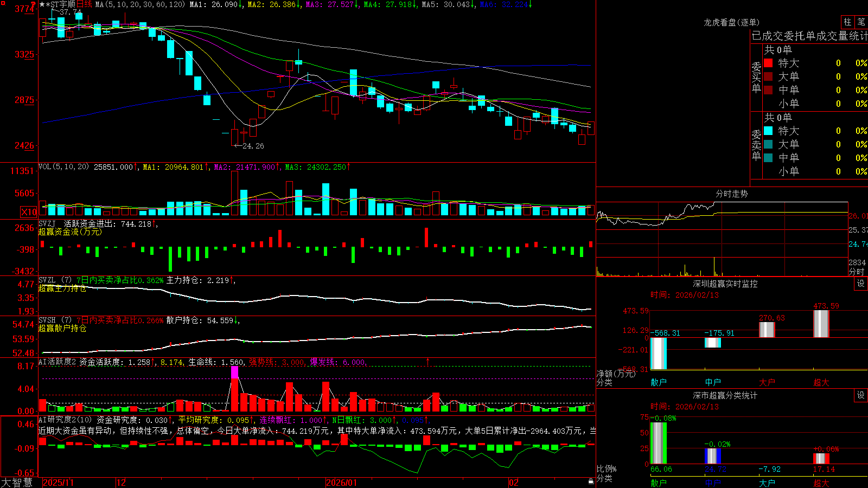Click dark red 大单 swatch in 委买单 section
Screen dimensions: 868x488
768,76
